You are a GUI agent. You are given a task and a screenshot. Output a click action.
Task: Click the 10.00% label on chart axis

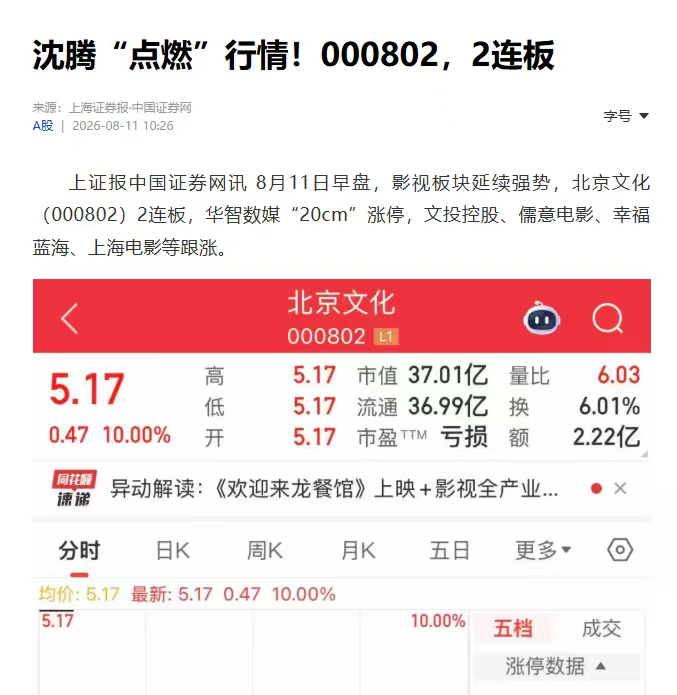438,621
